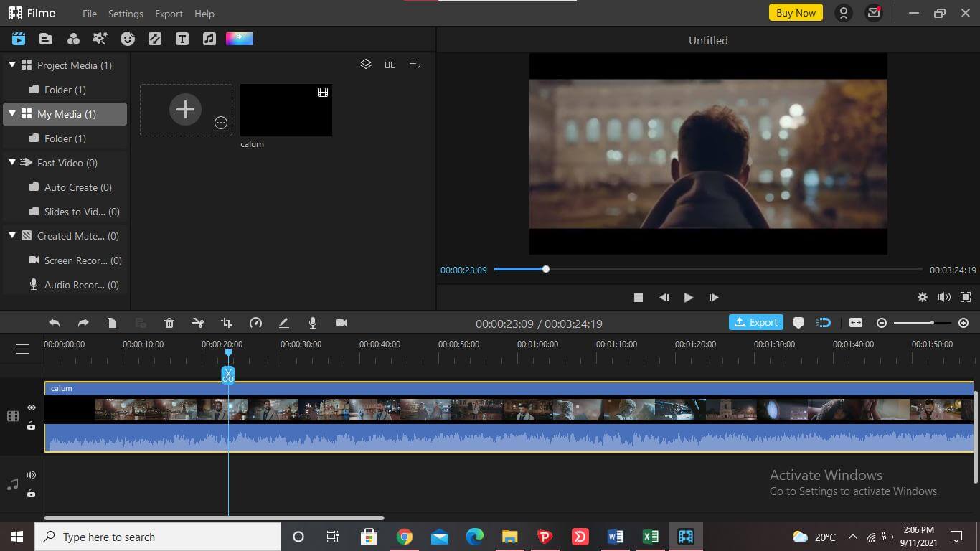Screen dimensions: 980x551
Task: Open the Edit pencil tool
Action: click(284, 323)
